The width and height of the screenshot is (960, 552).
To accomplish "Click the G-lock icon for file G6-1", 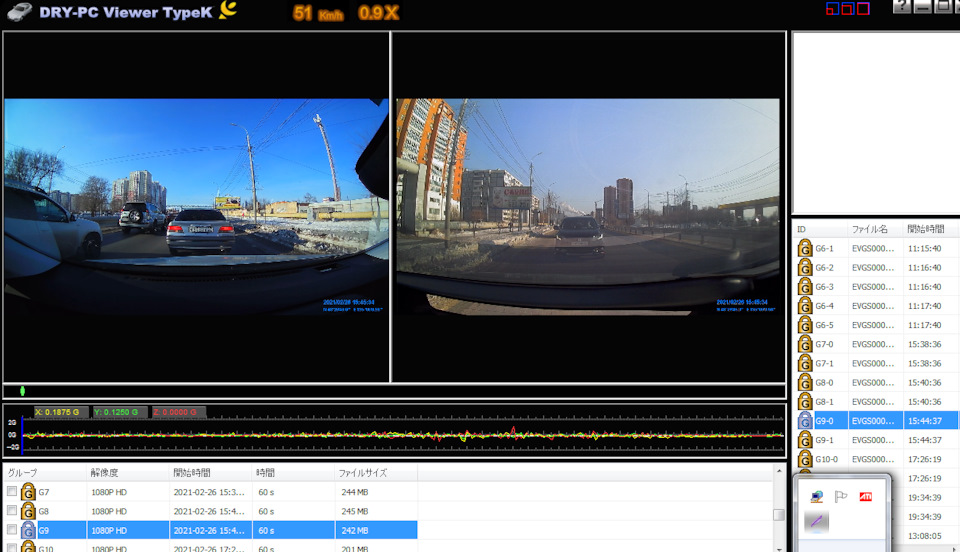I will (804, 248).
